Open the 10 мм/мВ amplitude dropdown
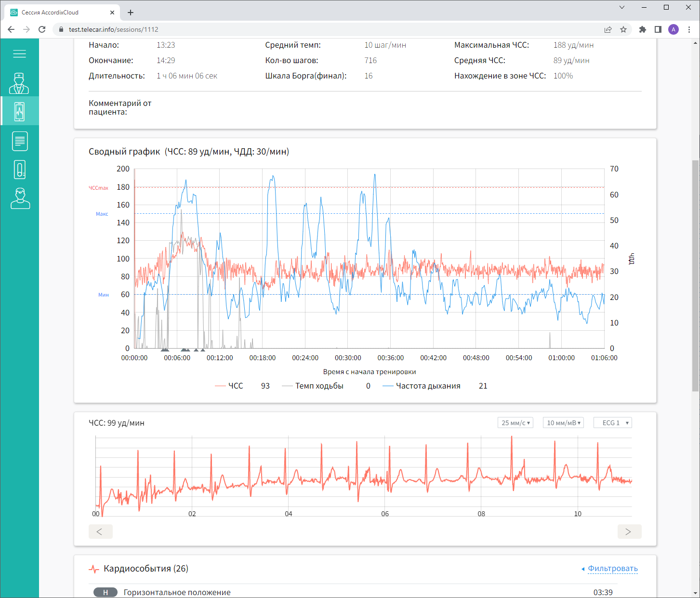 click(563, 423)
